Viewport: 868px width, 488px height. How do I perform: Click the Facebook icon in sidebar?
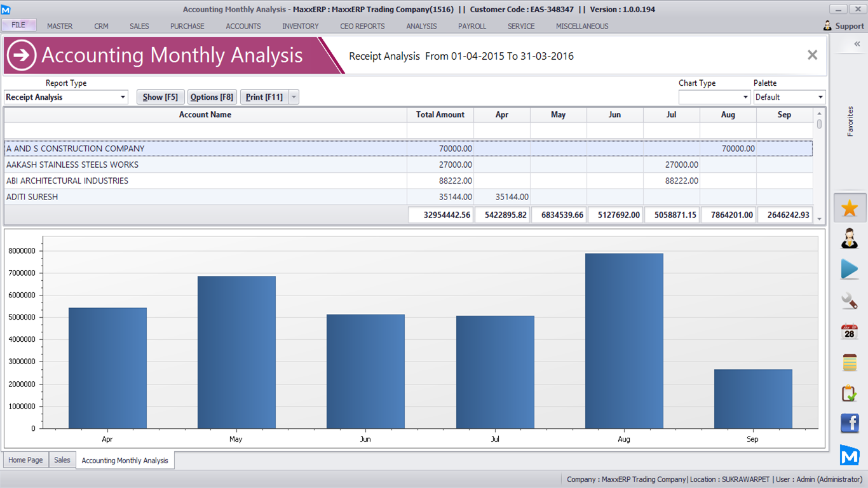850,423
